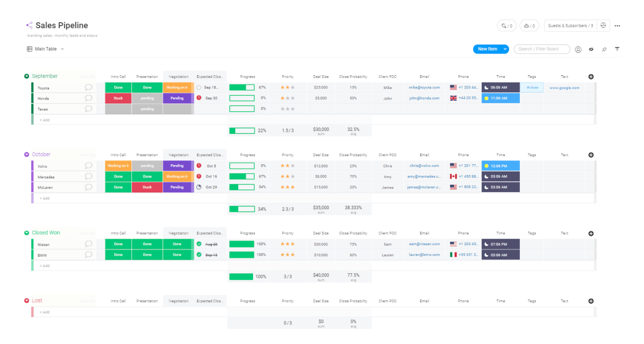Open the conversation bubble for Nissan
The width and height of the screenshot is (644, 344).
click(89, 244)
